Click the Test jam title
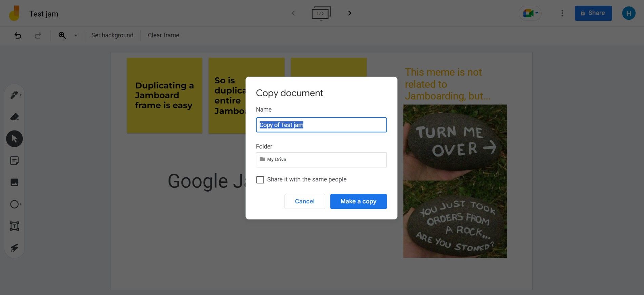The image size is (644, 295). pyautogui.click(x=44, y=14)
